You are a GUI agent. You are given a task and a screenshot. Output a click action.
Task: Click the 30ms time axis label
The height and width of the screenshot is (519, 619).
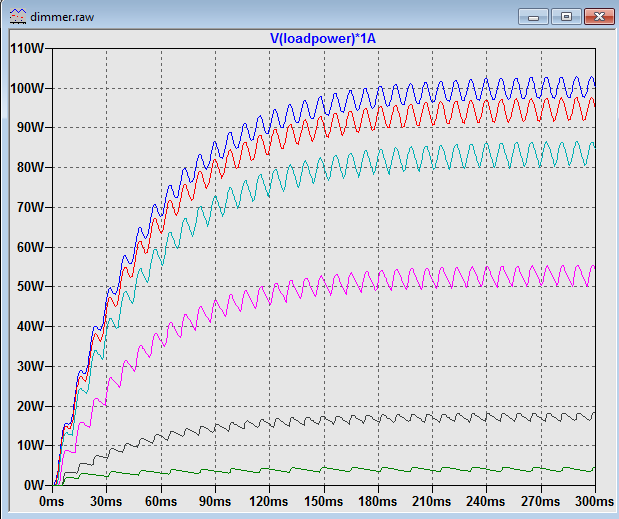coord(106,501)
